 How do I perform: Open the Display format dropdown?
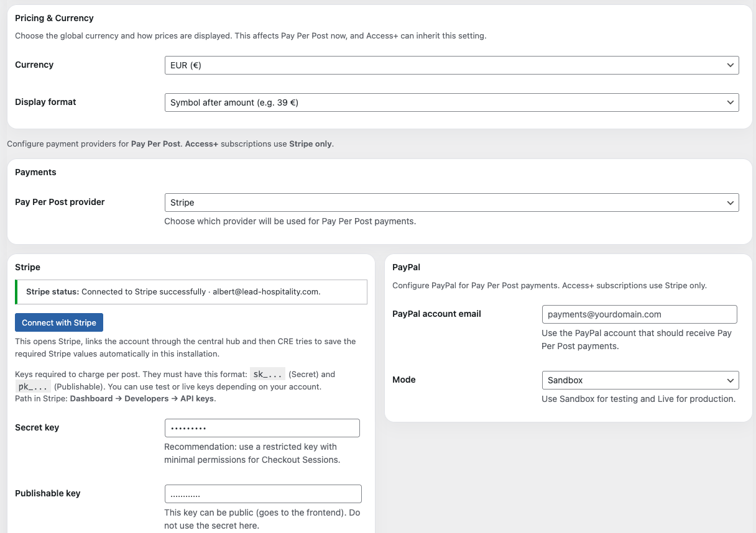[451, 102]
